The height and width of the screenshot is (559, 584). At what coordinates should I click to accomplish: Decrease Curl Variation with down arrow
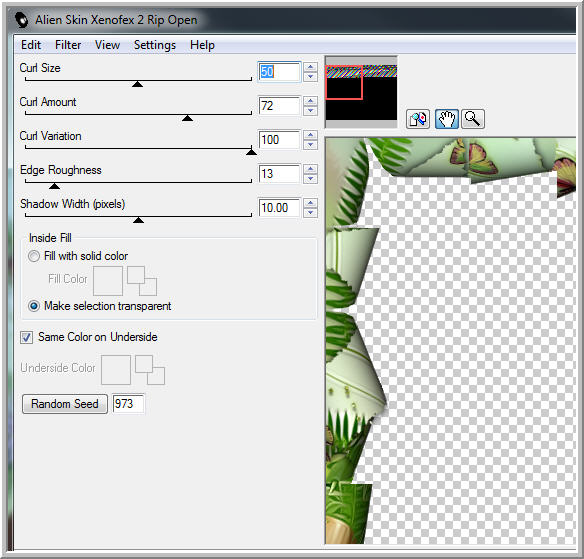[x=310, y=145]
